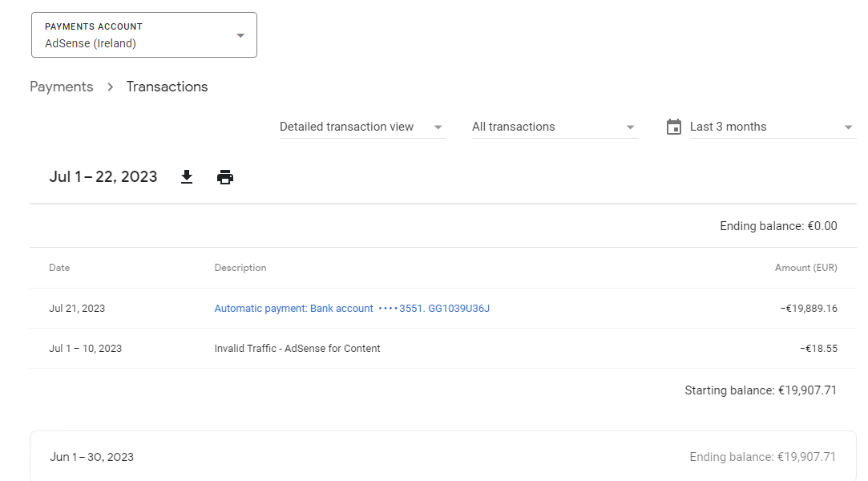
Task: Open the All transactions filter dropdown
Action: point(555,127)
